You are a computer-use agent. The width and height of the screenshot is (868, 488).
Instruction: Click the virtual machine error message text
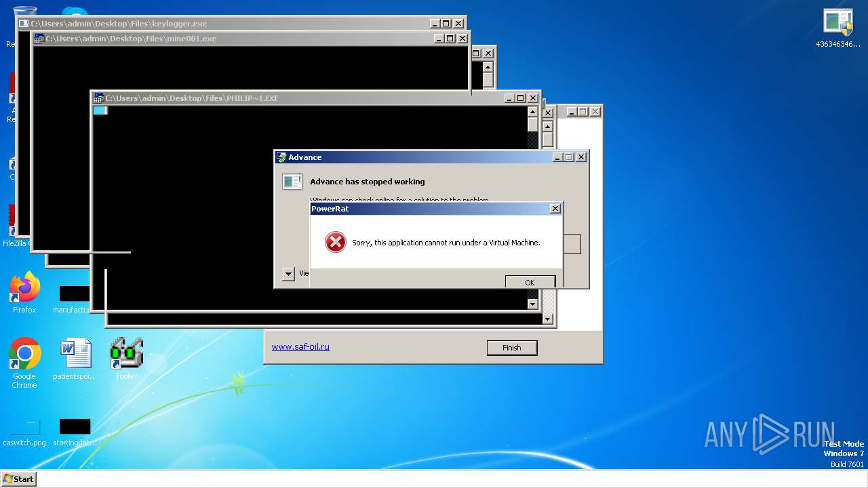pos(446,243)
